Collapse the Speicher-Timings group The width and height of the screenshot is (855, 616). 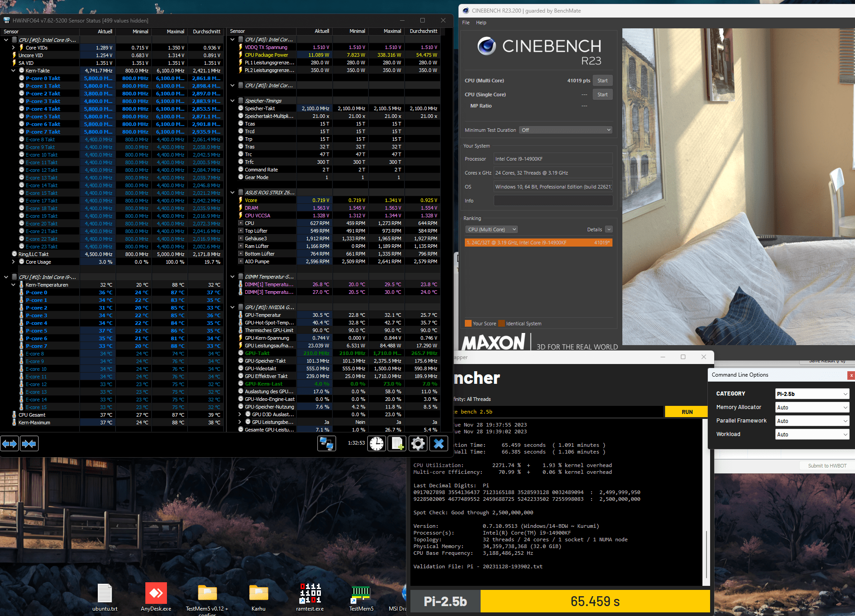pyautogui.click(x=233, y=101)
